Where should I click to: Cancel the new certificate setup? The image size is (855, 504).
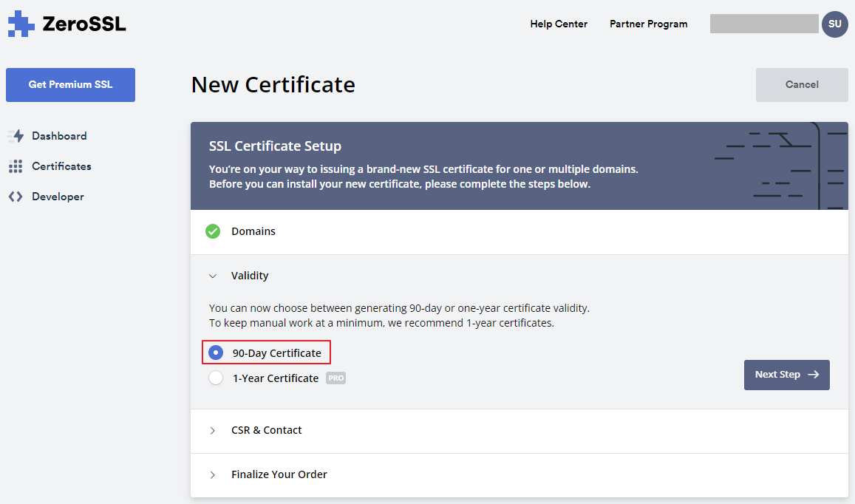[802, 84]
